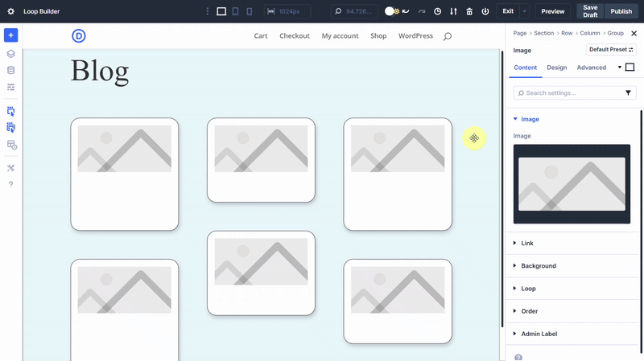
Task: Open the builder settings gear
Action: click(11, 11)
